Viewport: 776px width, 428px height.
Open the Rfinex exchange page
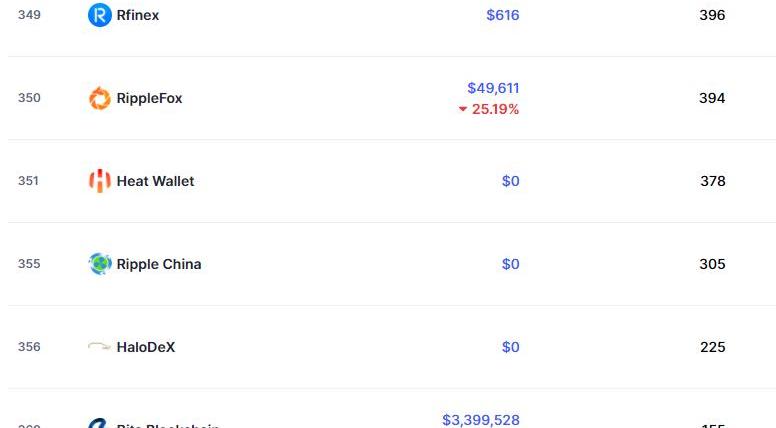(138, 15)
